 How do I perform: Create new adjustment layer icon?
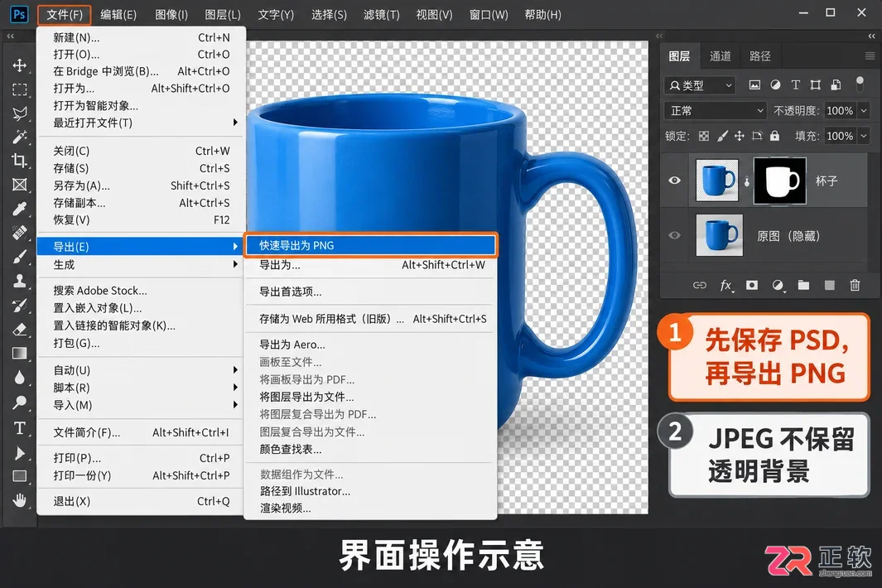[x=778, y=286]
